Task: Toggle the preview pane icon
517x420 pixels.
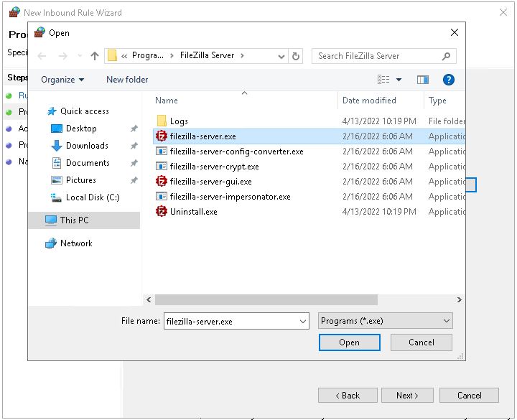Action: (423, 80)
